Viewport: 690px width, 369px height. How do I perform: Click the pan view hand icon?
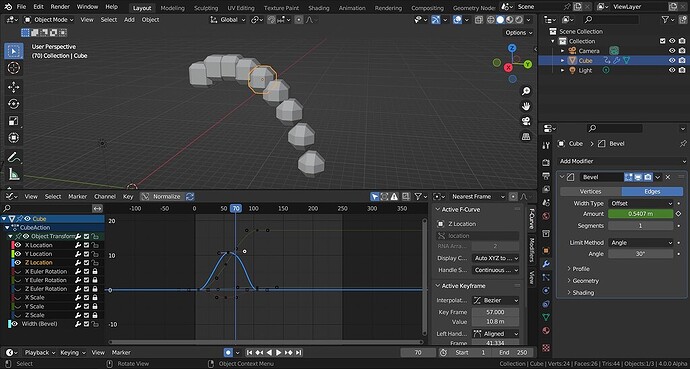tap(526, 106)
